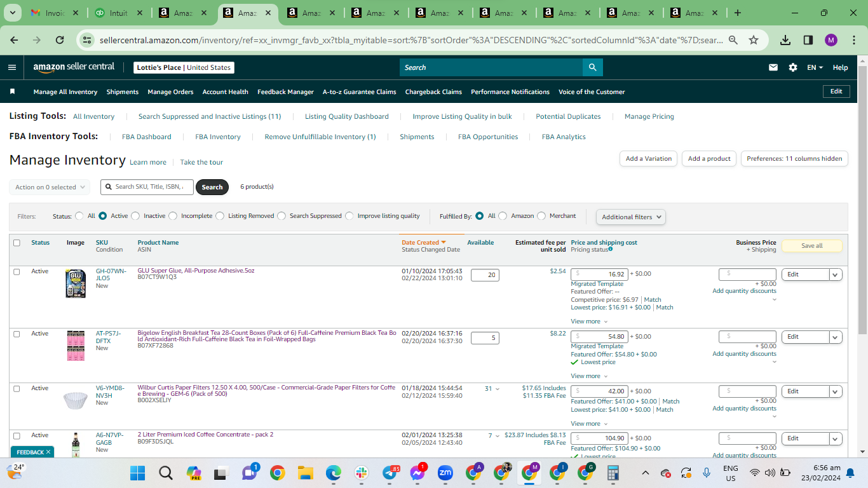
Task: Select the Incomplete status radio button
Action: (x=173, y=216)
